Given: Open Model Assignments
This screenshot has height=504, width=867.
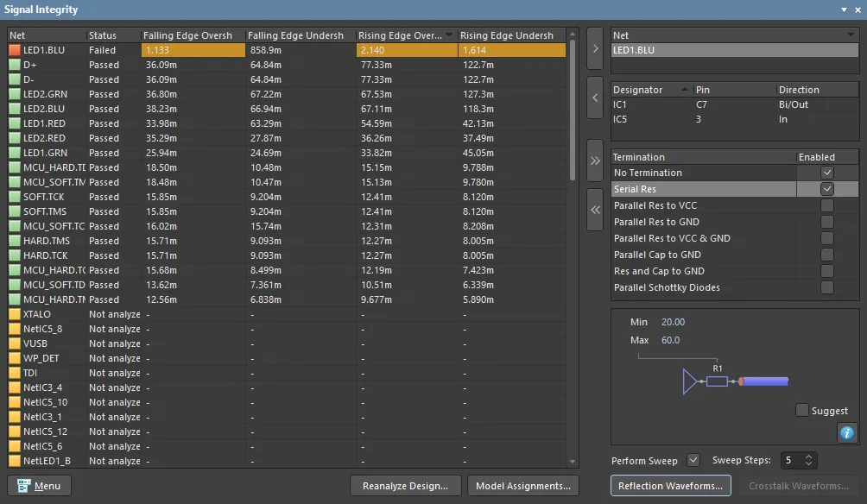Looking at the screenshot, I should coord(522,486).
